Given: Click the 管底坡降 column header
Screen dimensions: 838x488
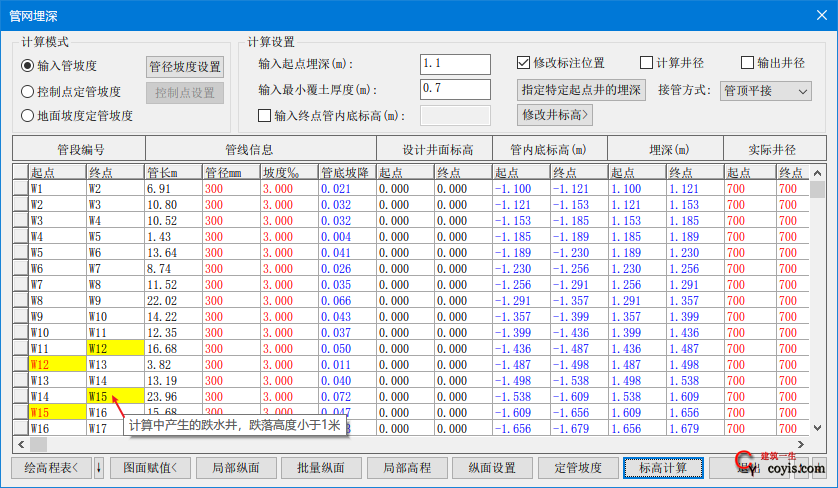Looking at the screenshot, I should click(x=347, y=172).
